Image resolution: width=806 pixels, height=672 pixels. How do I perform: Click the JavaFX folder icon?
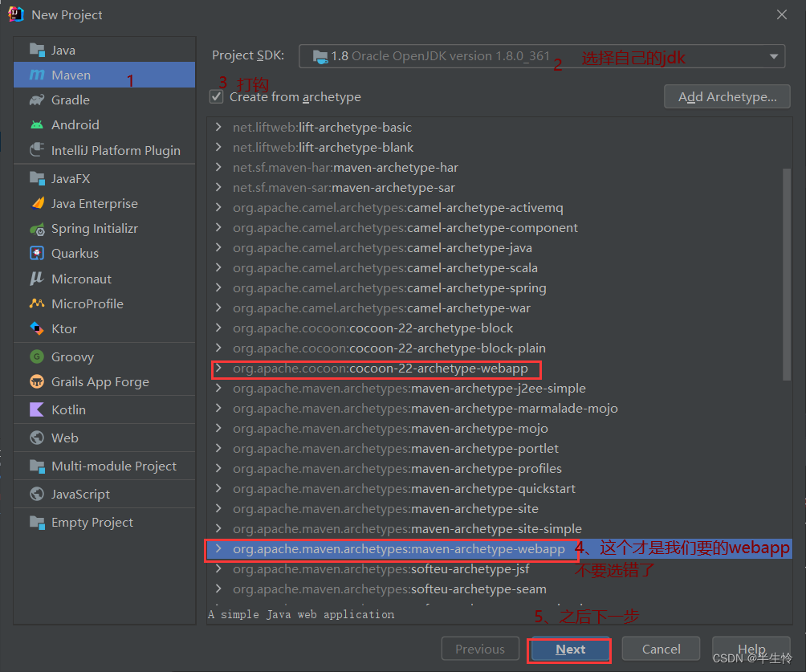click(37, 178)
